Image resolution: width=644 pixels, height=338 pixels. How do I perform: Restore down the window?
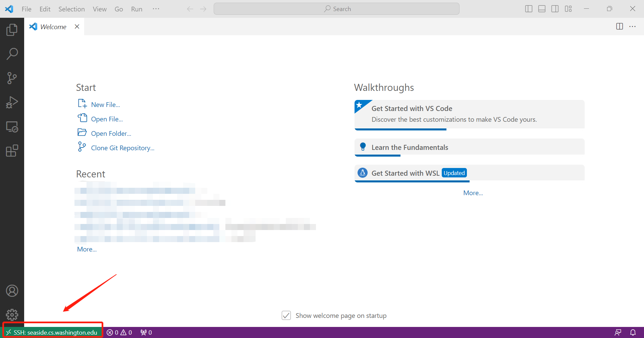[x=609, y=9]
